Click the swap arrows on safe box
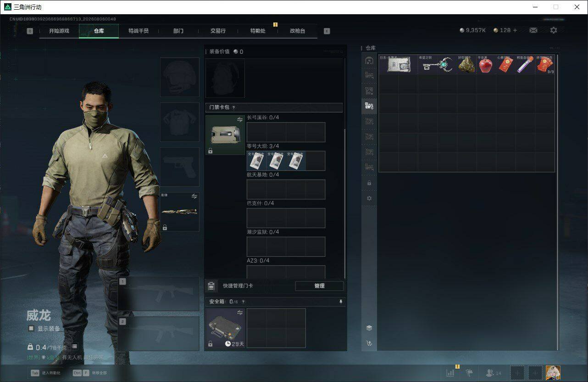 [240, 313]
